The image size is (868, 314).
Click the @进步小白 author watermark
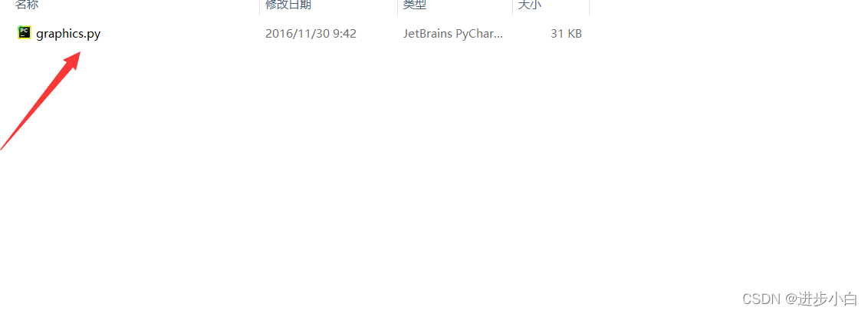click(x=820, y=299)
